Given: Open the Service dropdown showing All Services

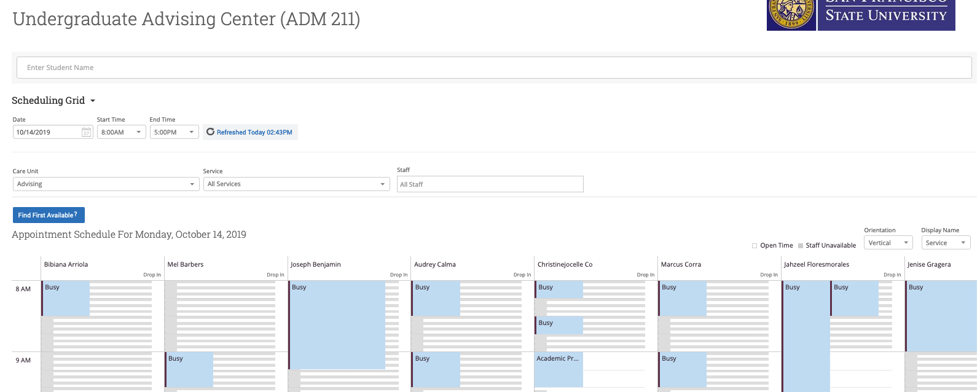Looking at the screenshot, I should 297,184.
